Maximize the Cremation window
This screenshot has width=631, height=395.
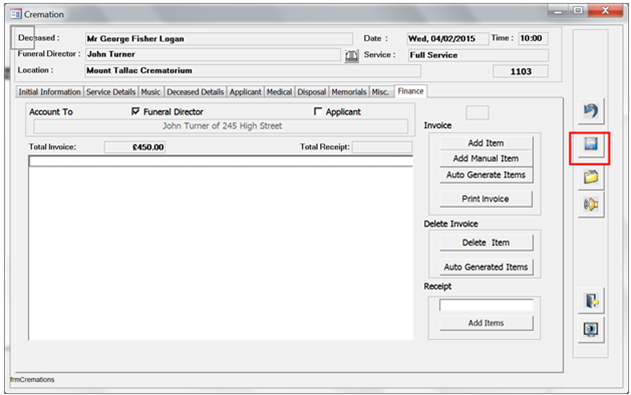(x=578, y=11)
